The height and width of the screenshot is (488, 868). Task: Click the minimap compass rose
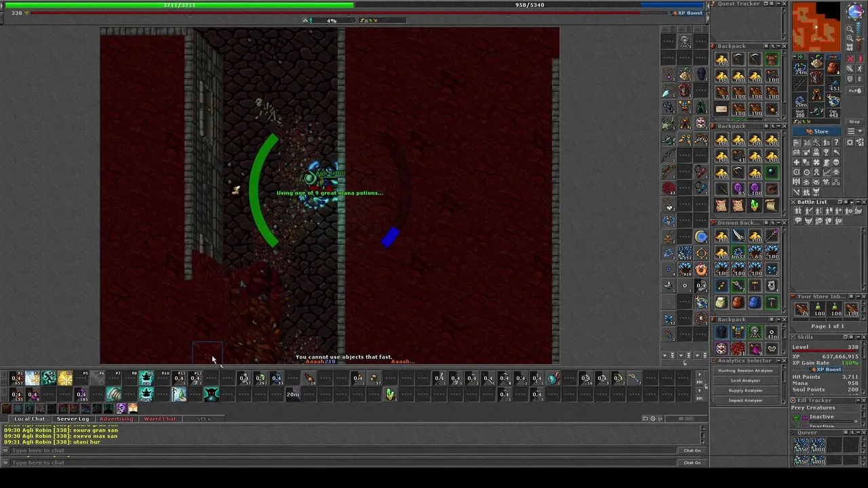[x=854, y=11]
